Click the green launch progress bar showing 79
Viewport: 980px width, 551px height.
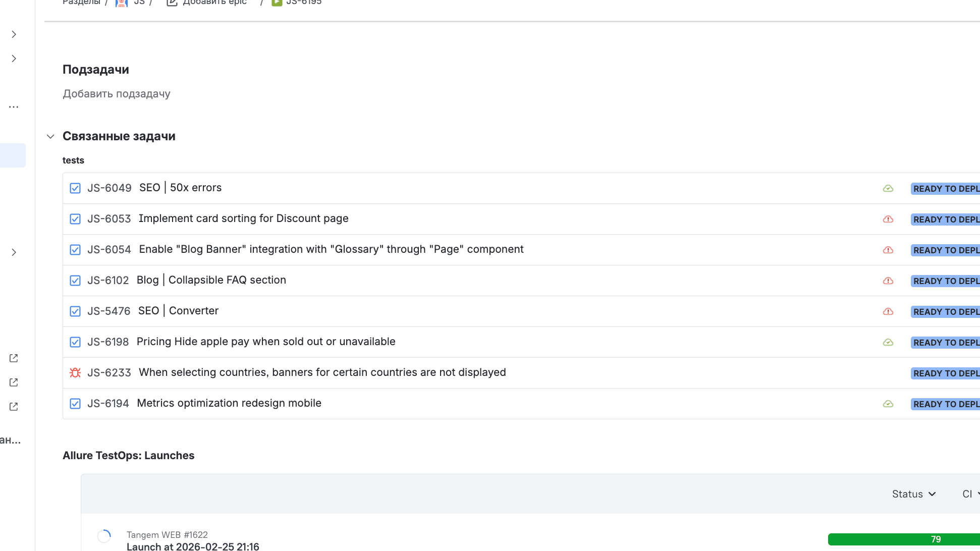[903, 539]
